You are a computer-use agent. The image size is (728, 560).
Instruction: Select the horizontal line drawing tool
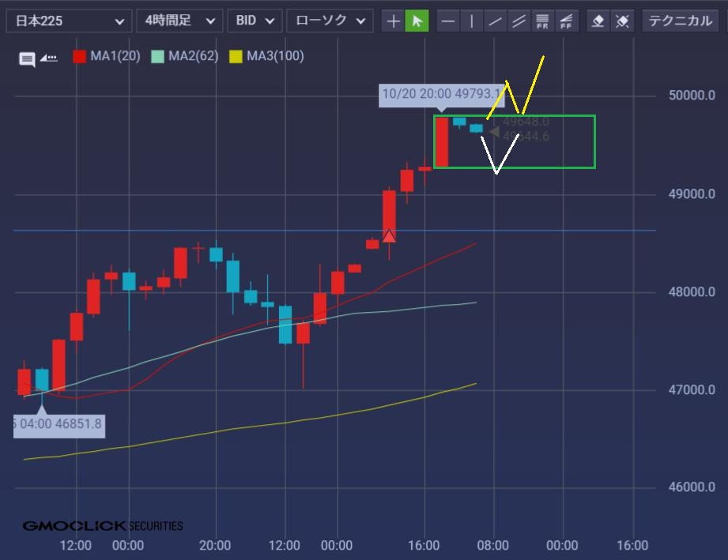coord(448,21)
